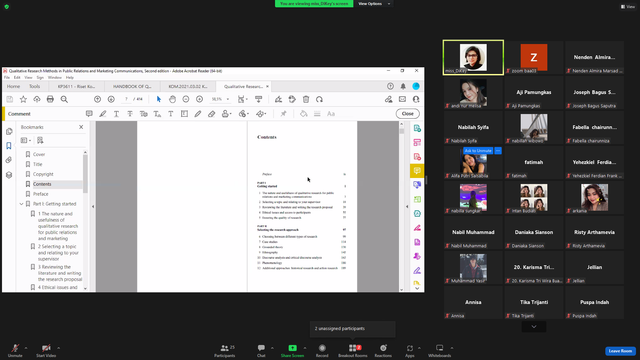Open the Window menu in Acrobat

(x=55, y=78)
